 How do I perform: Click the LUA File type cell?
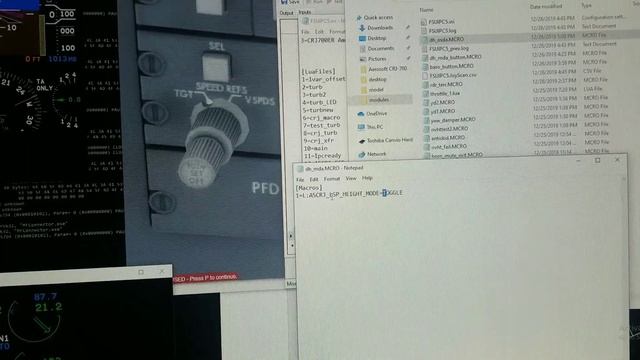593,89
